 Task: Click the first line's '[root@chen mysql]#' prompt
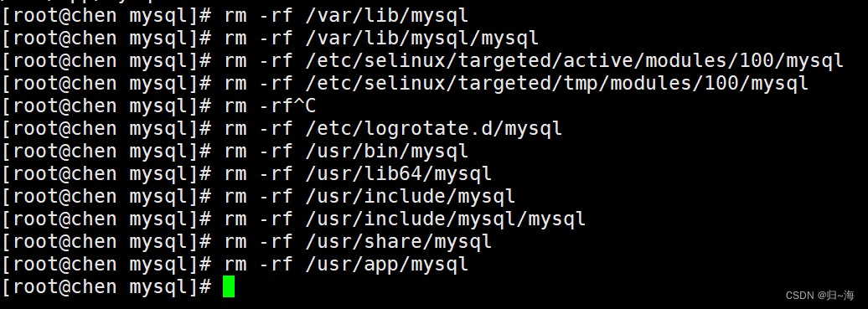click(107, 16)
